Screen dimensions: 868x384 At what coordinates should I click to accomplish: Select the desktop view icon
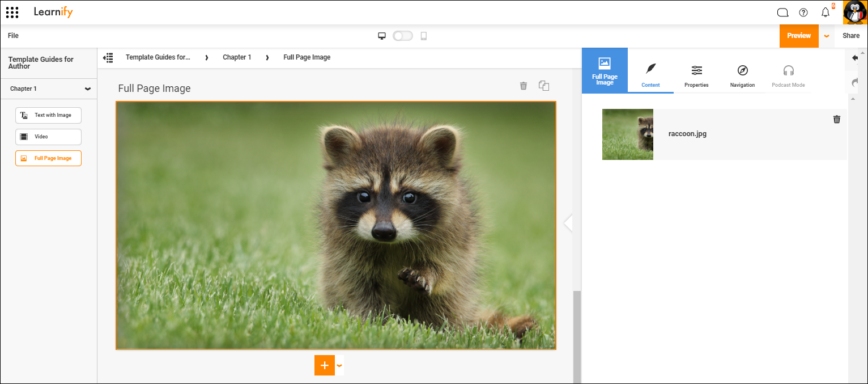coord(382,35)
